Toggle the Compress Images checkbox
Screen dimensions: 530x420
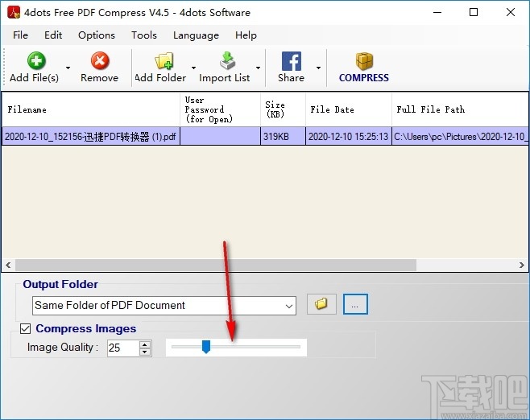click(x=25, y=328)
